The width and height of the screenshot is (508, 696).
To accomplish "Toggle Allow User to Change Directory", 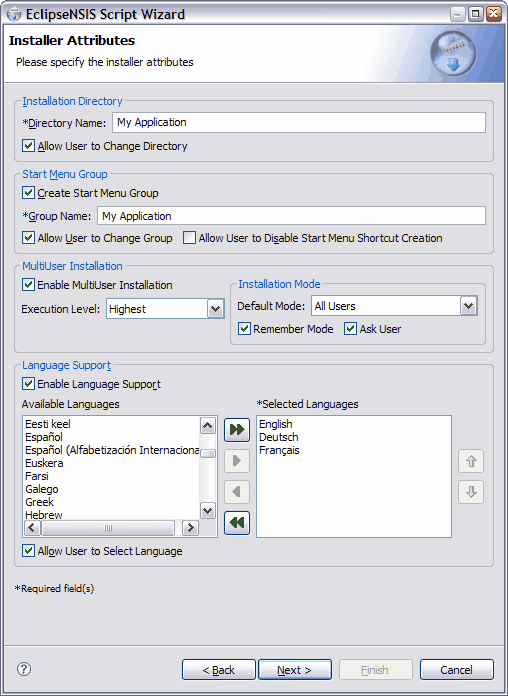I will pos(28,146).
